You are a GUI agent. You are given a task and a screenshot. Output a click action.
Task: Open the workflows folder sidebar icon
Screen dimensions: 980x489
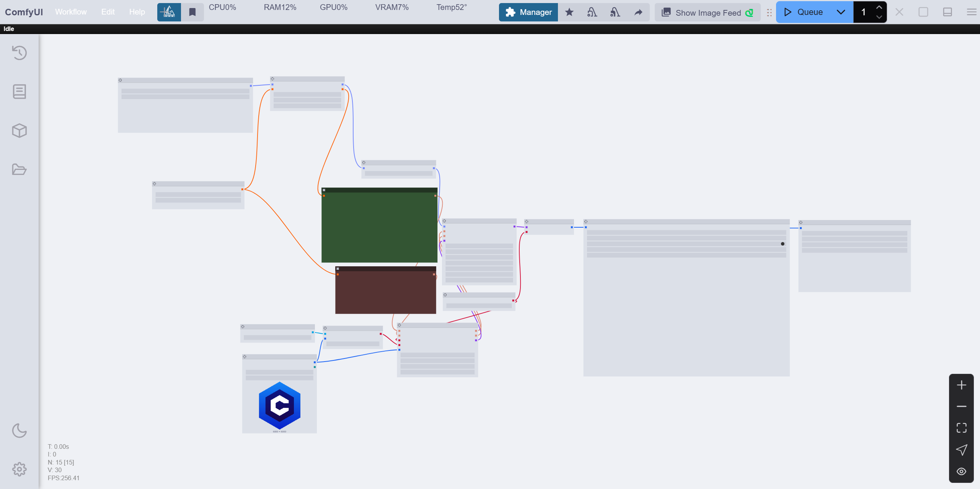point(19,170)
